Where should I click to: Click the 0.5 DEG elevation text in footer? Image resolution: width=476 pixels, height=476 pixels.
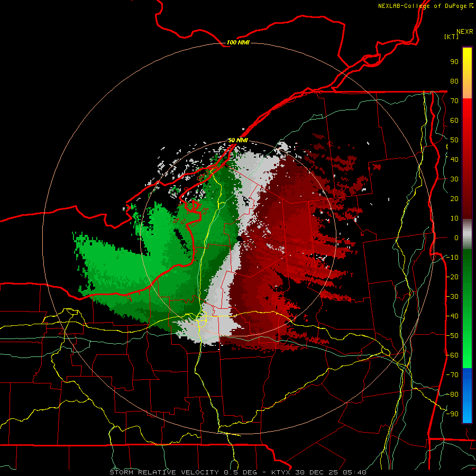click(241, 472)
